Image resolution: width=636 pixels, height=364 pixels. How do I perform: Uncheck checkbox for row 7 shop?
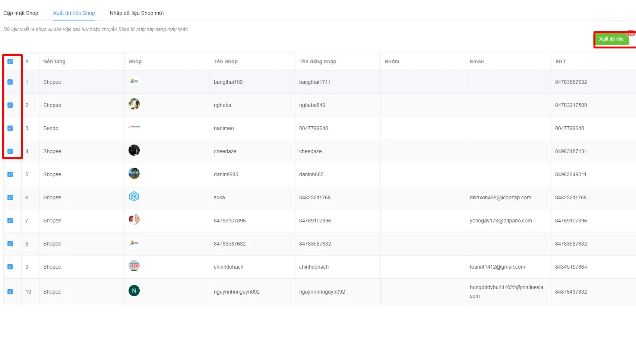pyautogui.click(x=10, y=221)
